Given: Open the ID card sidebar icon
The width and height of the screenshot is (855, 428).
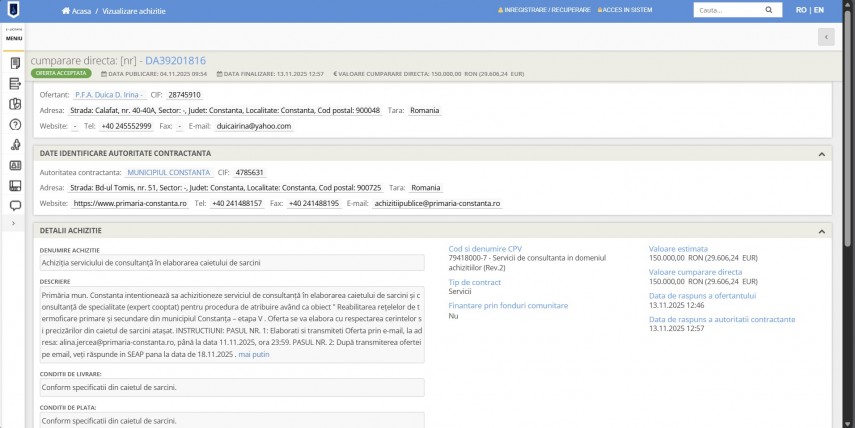Looking at the screenshot, I should [x=15, y=165].
